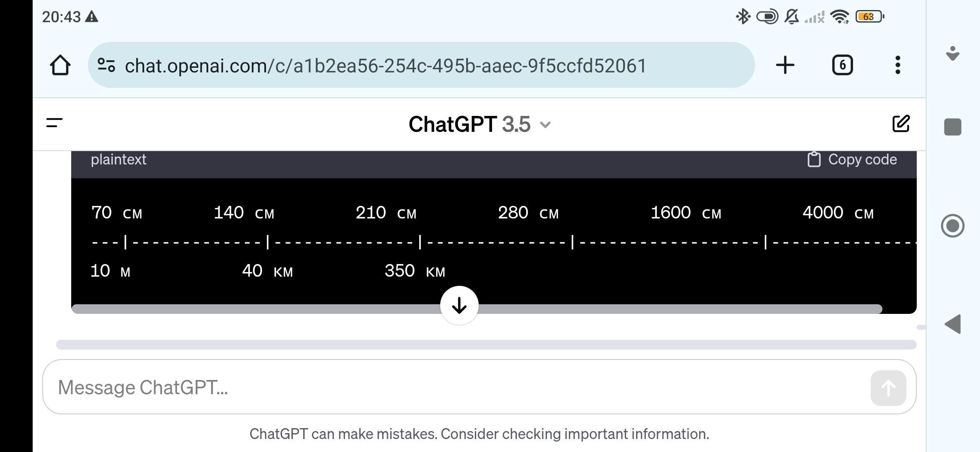Send message with the up-arrow button

click(x=888, y=388)
